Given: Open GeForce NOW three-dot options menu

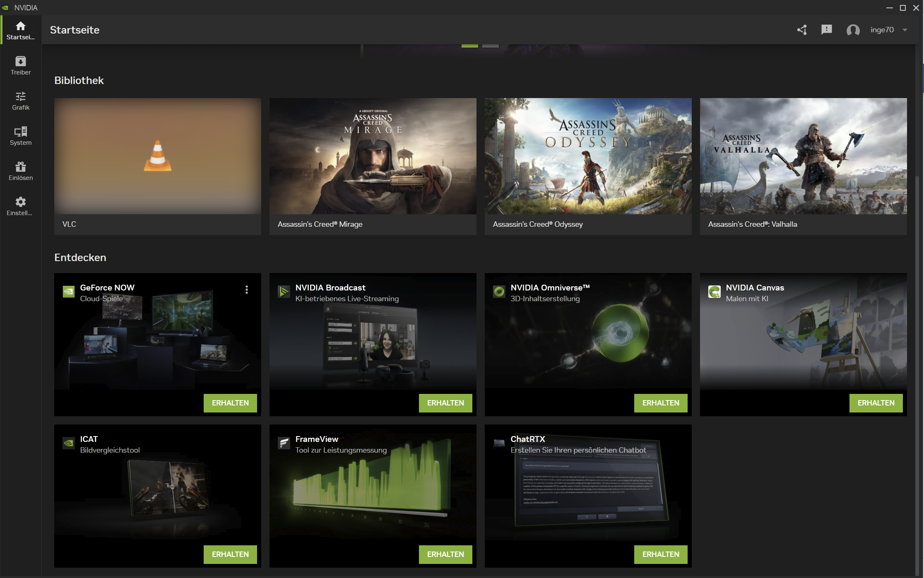Looking at the screenshot, I should point(247,290).
